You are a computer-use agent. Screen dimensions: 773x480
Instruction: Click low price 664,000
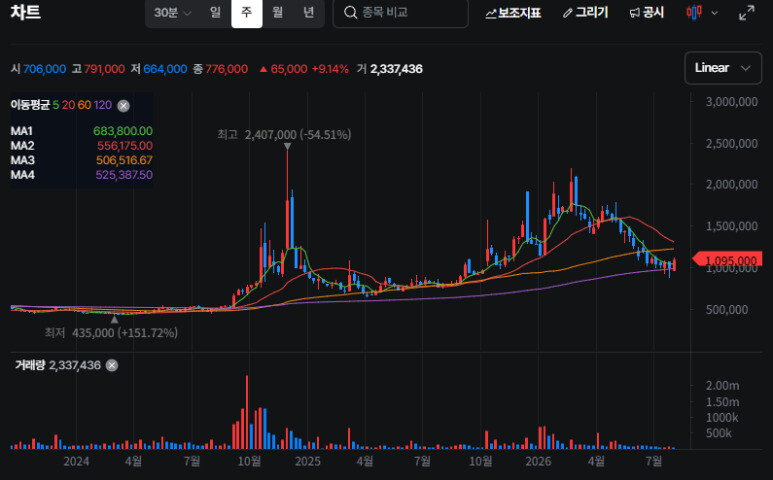tap(165, 69)
